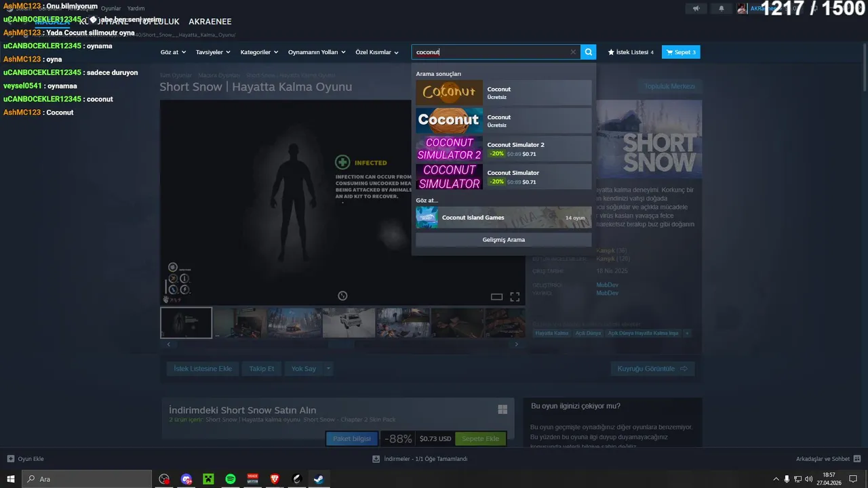Click the thumbnail strip scroll handle

[341, 344]
